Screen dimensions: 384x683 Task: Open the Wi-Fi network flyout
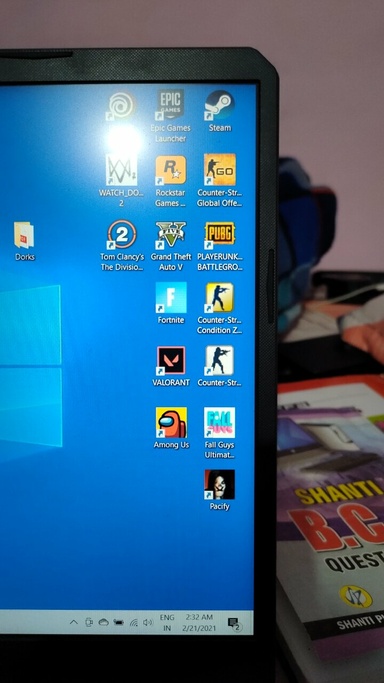pos(134,623)
